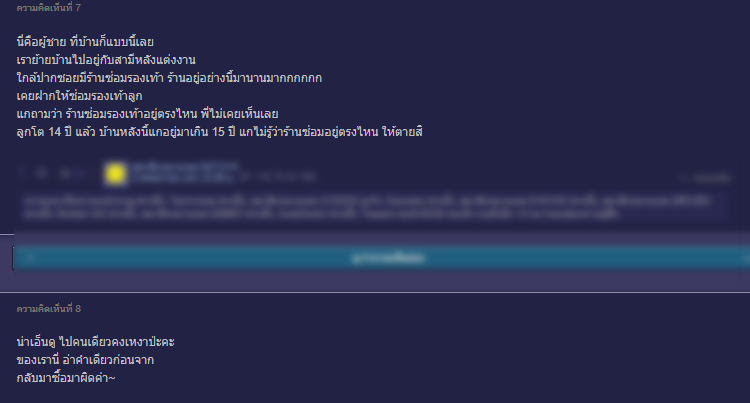Click the line mentioning ลูกโต 14 ปี

pyautogui.click(x=220, y=132)
